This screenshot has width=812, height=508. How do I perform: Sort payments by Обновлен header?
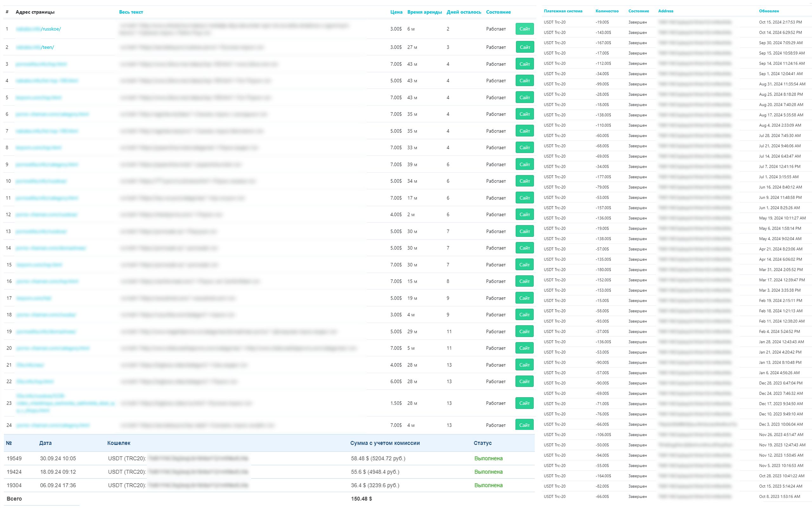coord(769,11)
